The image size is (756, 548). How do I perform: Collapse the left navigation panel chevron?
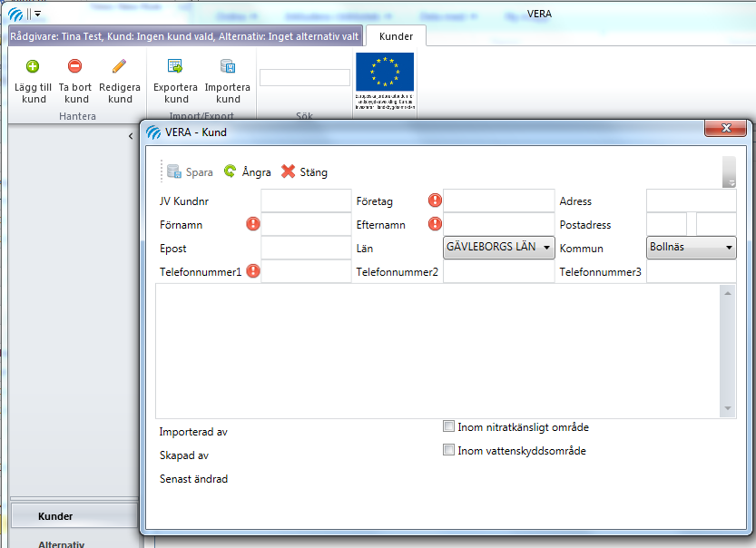pyautogui.click(x=131, y=136)
